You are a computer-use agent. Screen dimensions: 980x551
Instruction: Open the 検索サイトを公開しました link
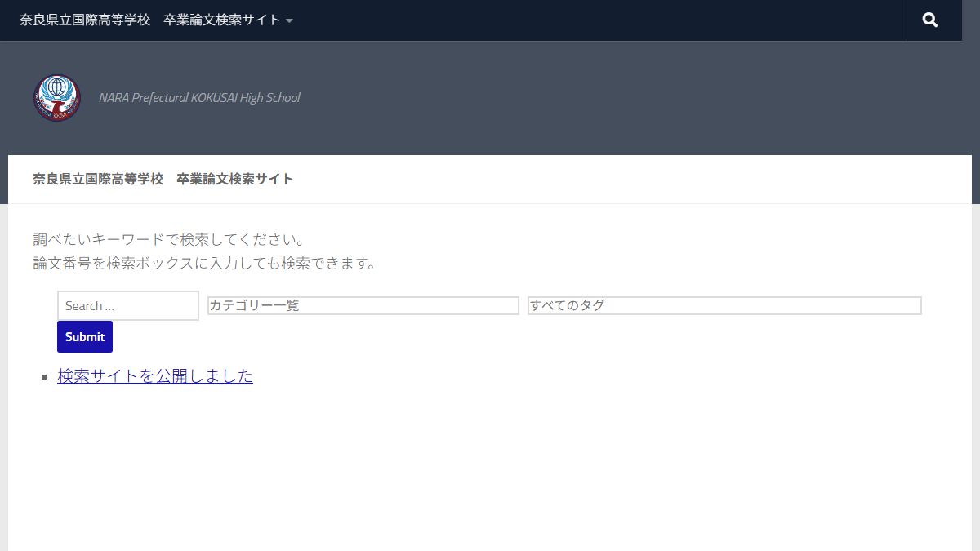(155, 376)
